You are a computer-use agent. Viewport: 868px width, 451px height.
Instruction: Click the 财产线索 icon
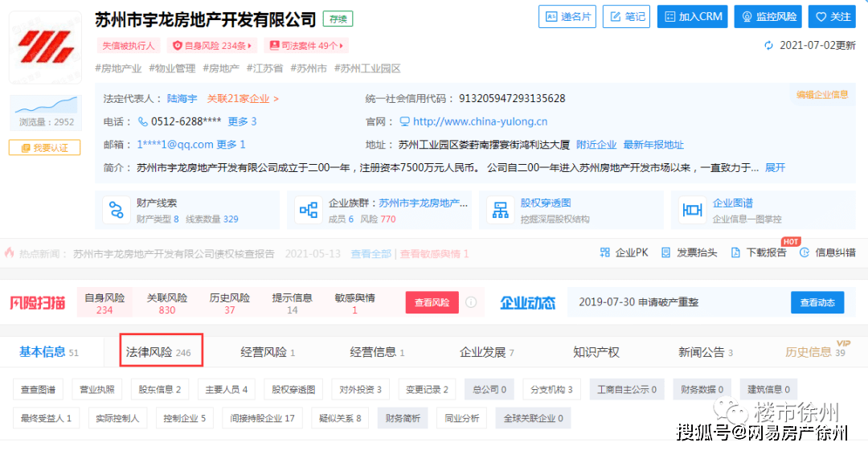[117, 210]
